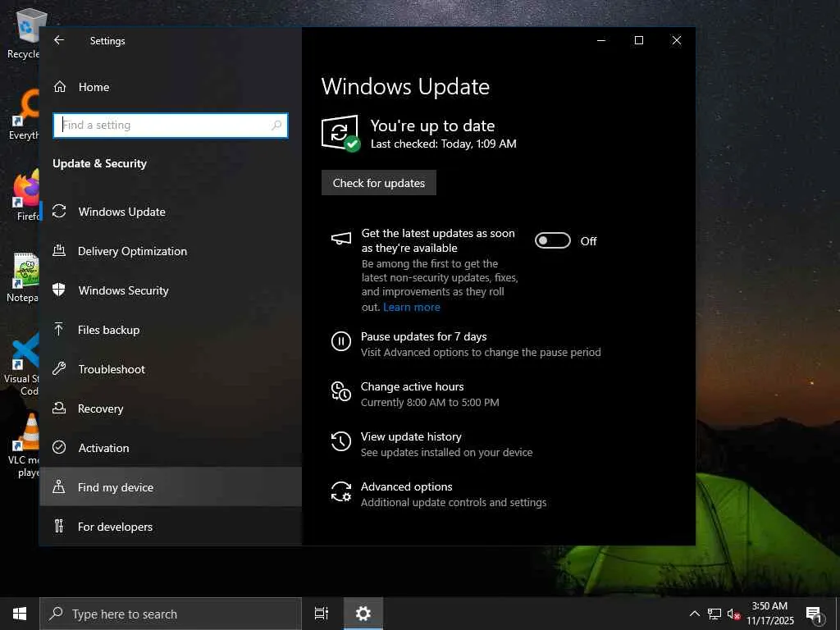The height and width of the screenshot is (630, 840).
Task: Focus the Find a setting search box
Action: click(171, 126)
